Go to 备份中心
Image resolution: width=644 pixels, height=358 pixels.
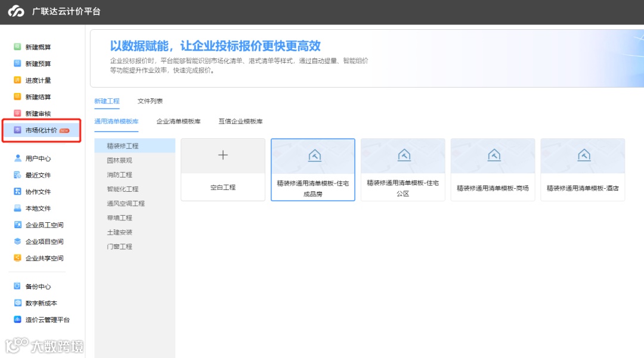coord(38,287)
